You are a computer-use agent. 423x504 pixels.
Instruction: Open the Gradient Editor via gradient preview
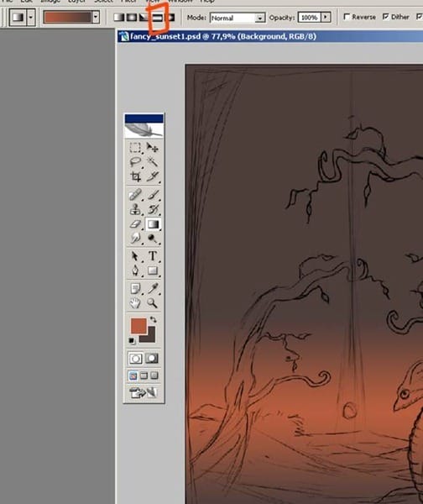(x=67, y=17)
